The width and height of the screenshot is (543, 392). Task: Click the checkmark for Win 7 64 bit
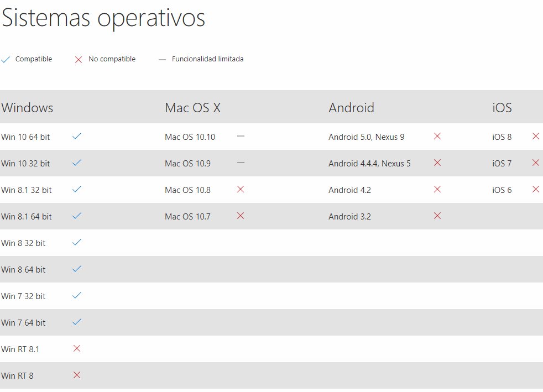point(77,322)
